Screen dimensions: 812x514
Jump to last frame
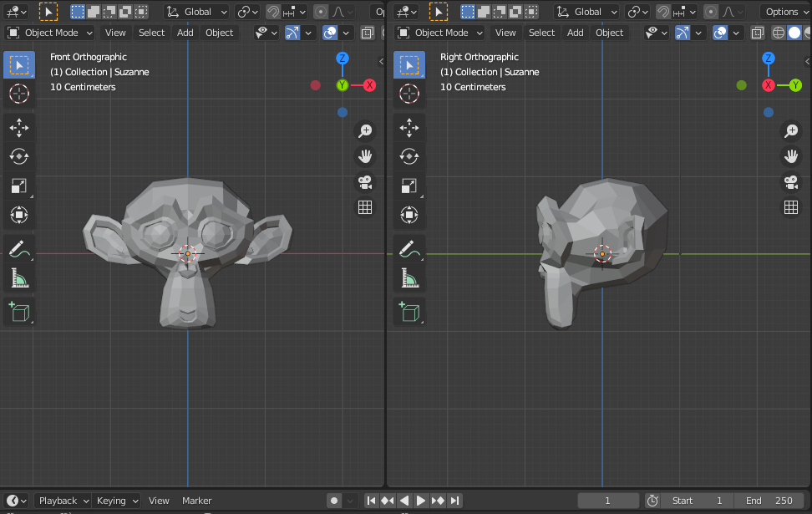pos(454,501)
